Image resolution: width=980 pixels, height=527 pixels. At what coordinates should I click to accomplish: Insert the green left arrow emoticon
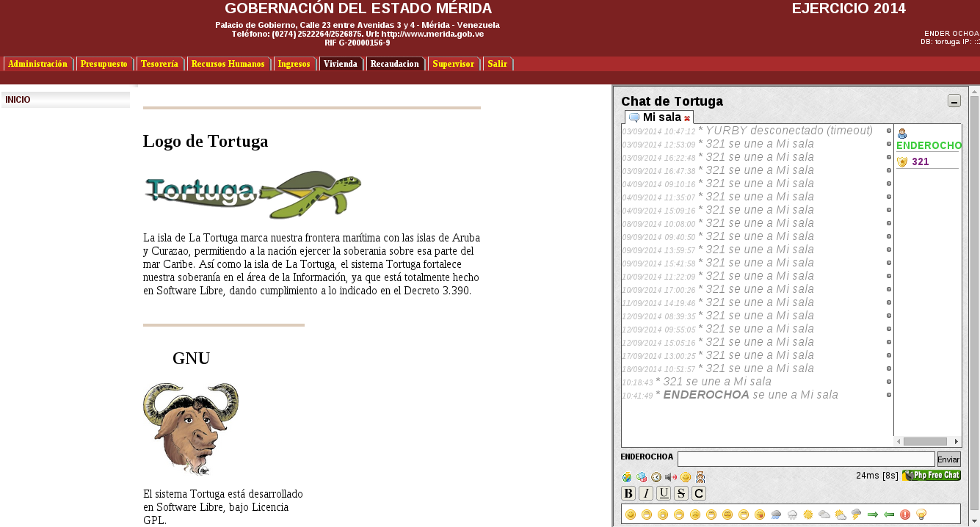click(889, 515)
